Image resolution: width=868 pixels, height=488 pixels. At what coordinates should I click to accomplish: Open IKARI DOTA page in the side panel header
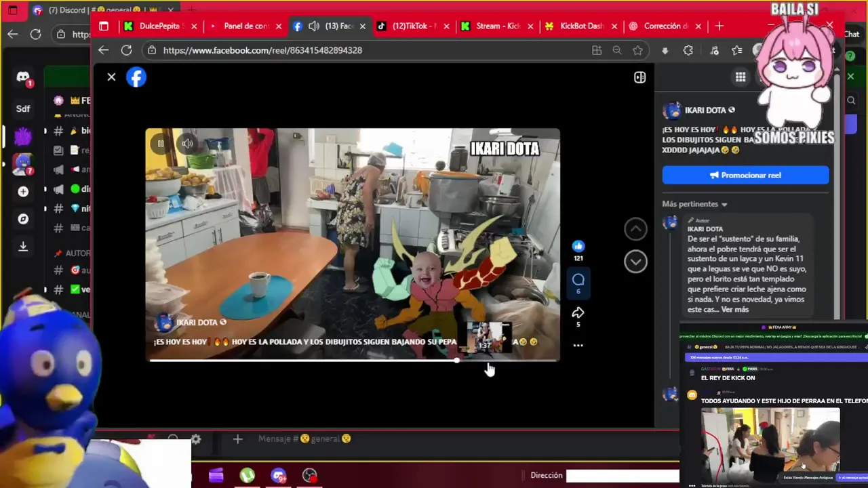705,110
